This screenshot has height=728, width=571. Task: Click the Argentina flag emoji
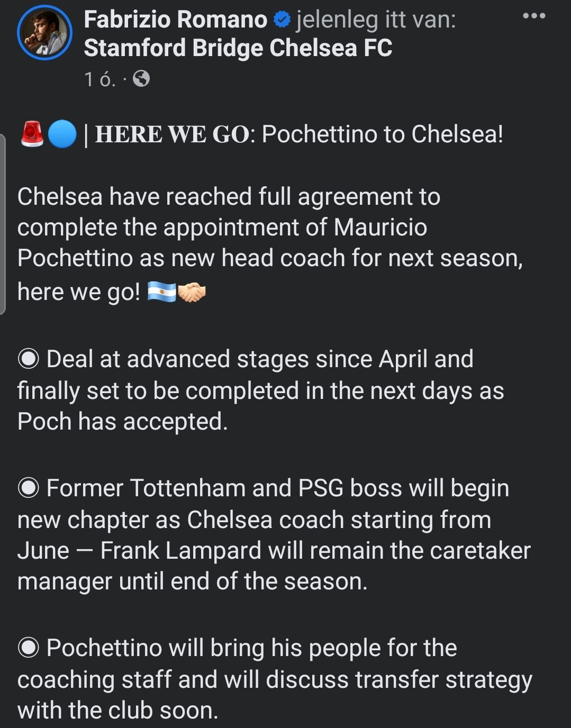tap(161, 292)
